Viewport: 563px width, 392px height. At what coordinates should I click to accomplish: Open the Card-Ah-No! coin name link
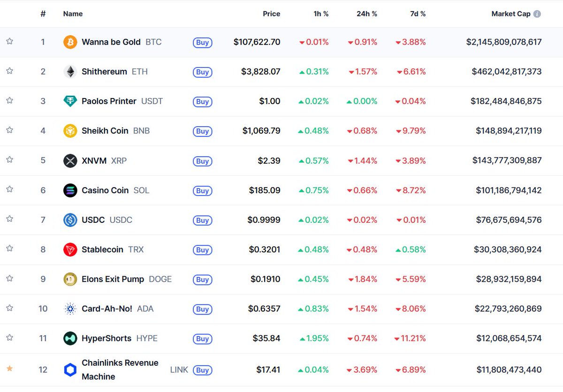[107, 309]
